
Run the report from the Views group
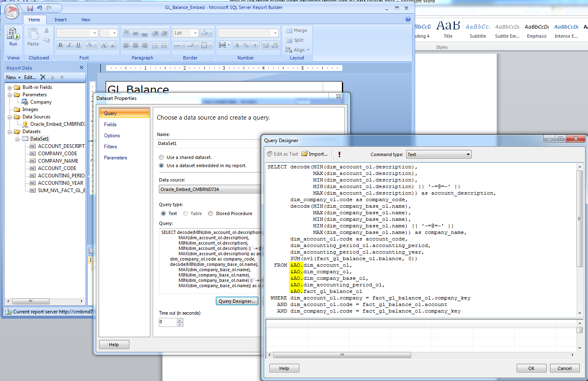[x=13, y=37]
